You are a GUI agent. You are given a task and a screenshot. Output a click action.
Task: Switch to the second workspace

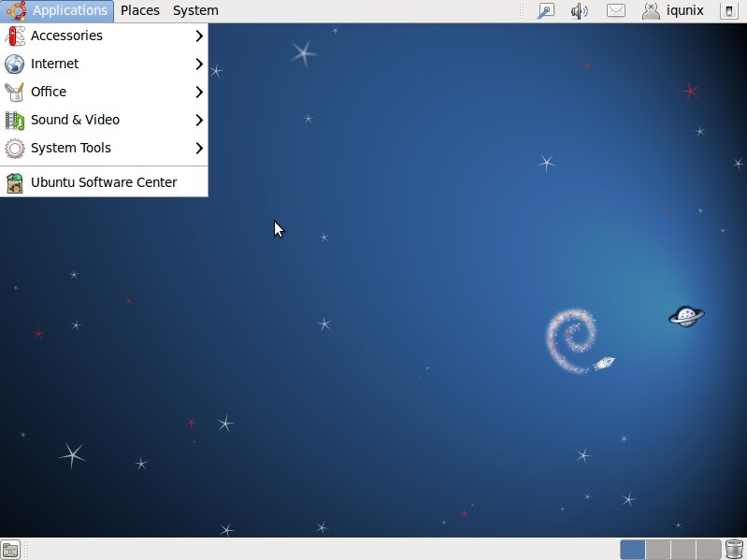(x=658, y=550)
